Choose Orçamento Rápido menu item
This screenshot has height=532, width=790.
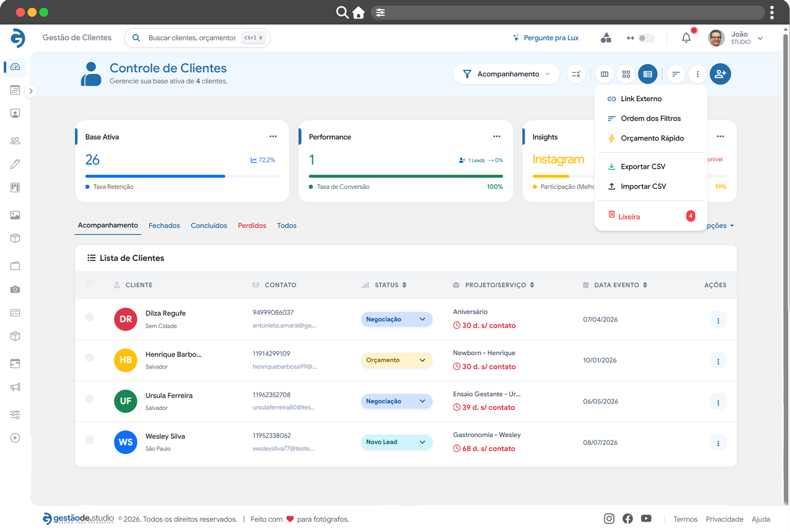(651, 138)
